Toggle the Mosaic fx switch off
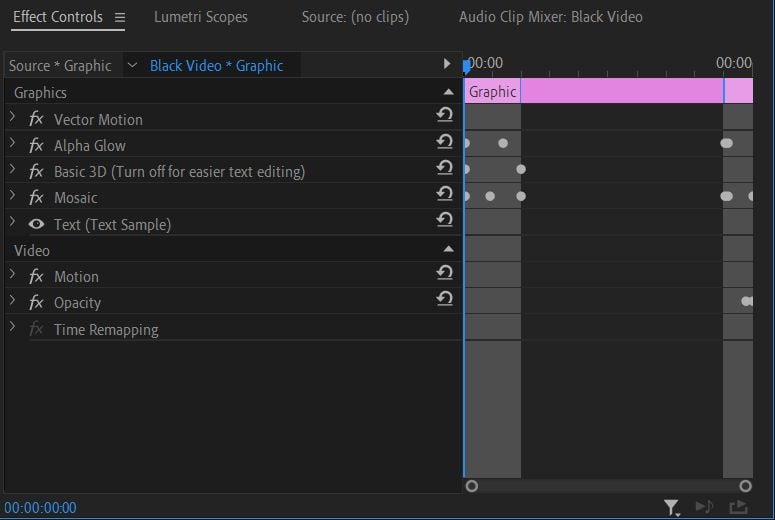The image size is (775, 520). point(36,198)
